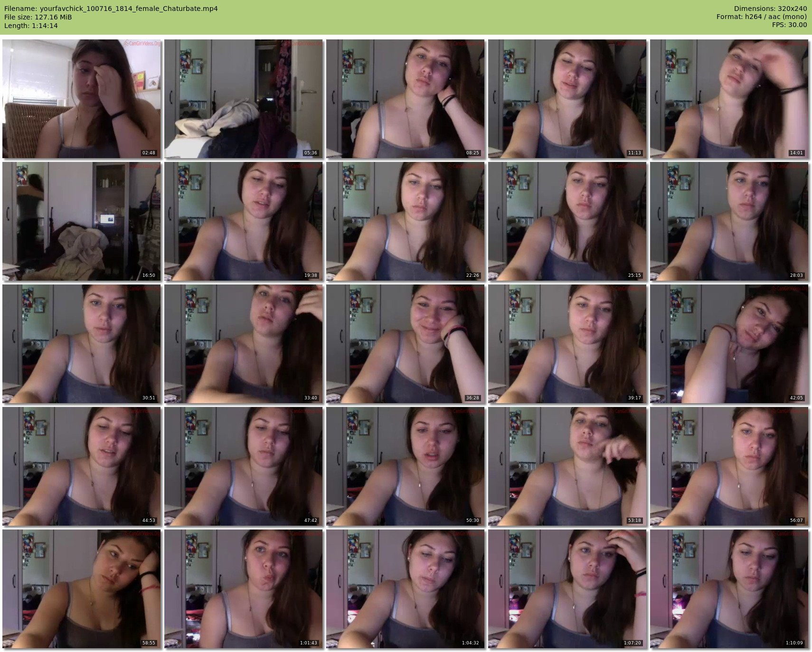This screenshot has height=652, width=812.
Task: Select the frame with timestamp 05:36
Action: (244, 99)
